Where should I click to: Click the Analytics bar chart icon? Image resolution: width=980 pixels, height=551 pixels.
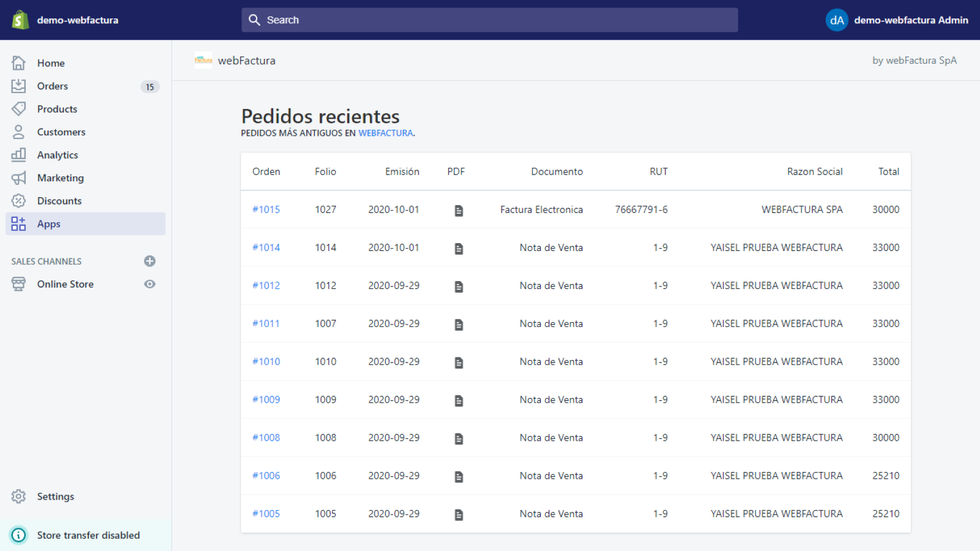(19, 155)
